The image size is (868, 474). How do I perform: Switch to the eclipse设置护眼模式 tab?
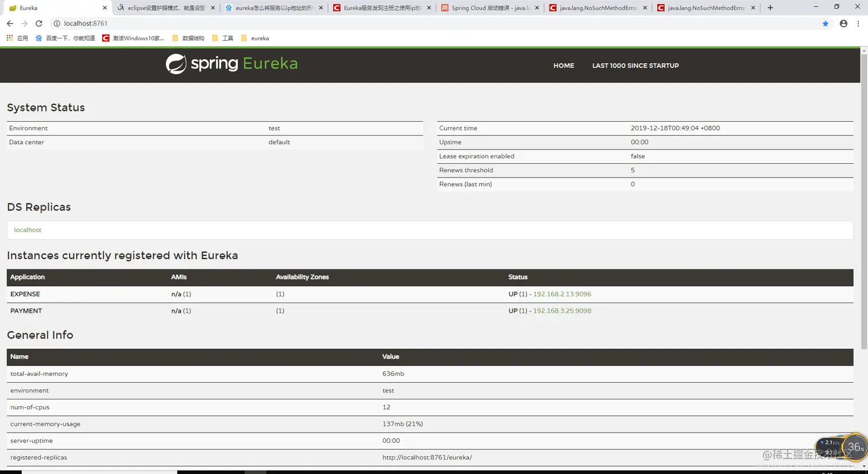pyautogui.click(x=165, y=8)
